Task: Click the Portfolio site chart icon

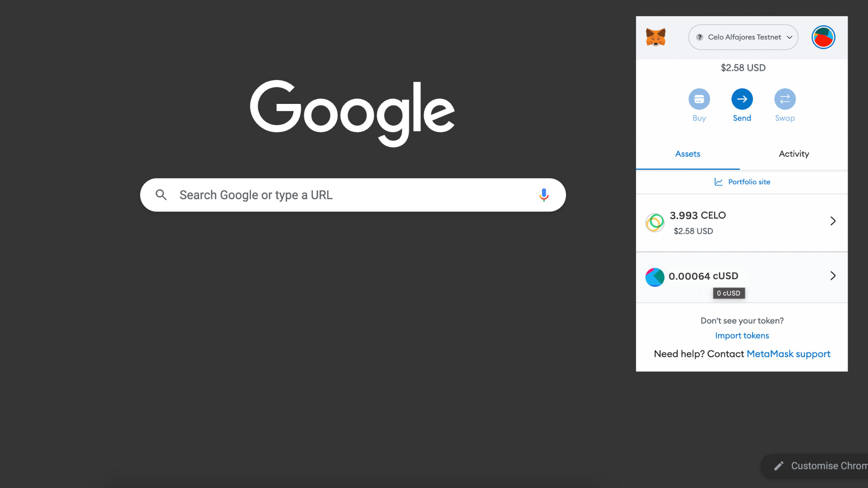Action: (718, 182)
